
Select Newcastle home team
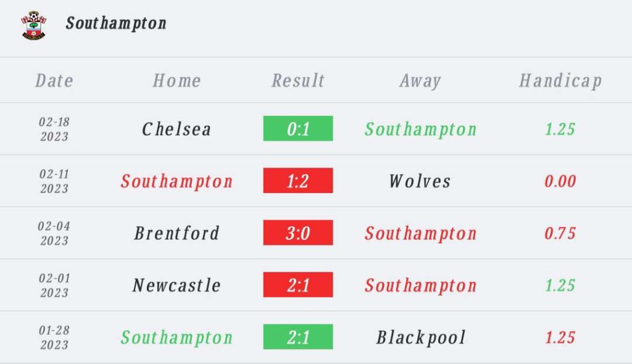tap(177, 286)
